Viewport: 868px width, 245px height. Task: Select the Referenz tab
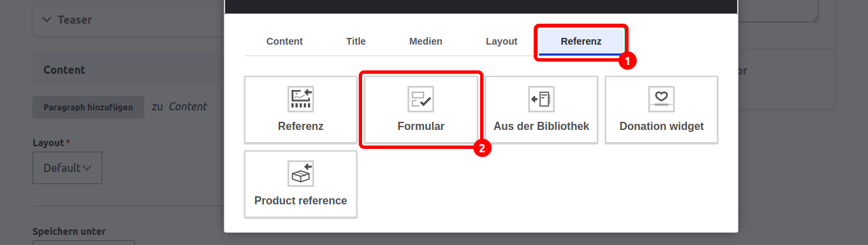[581, 41]
